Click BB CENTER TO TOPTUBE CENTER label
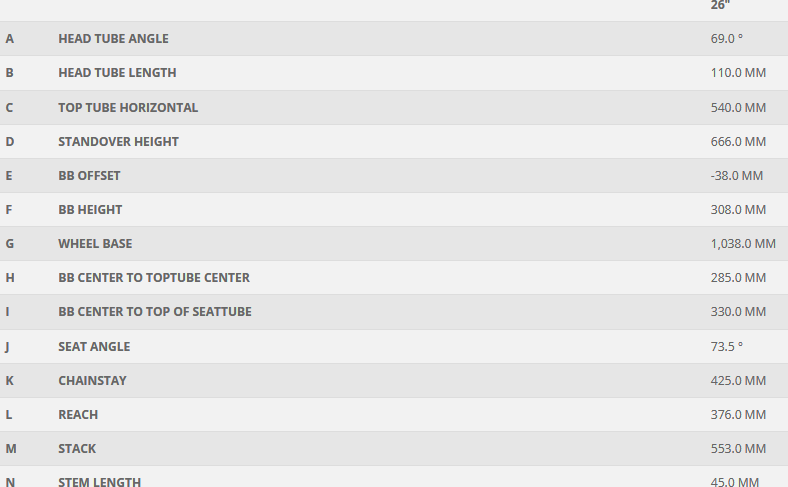This screenshot has height=487, width=788. (x=154, y=278)
